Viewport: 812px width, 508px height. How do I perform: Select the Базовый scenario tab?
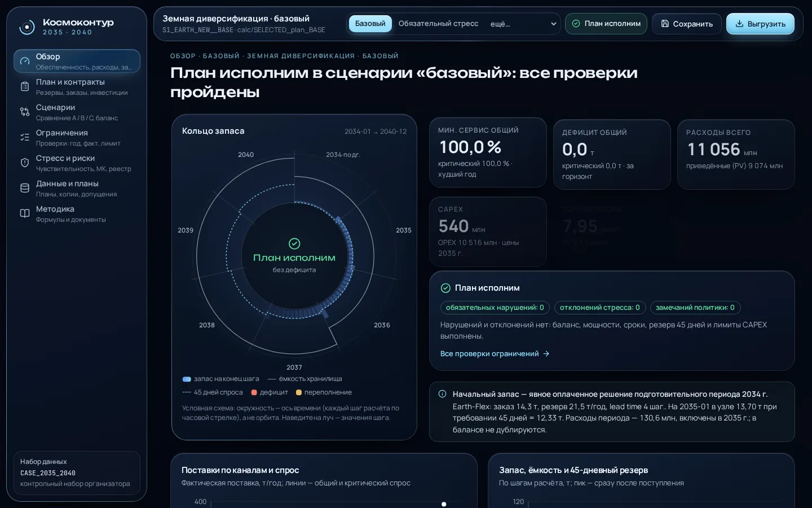click(x=370, y=24)
